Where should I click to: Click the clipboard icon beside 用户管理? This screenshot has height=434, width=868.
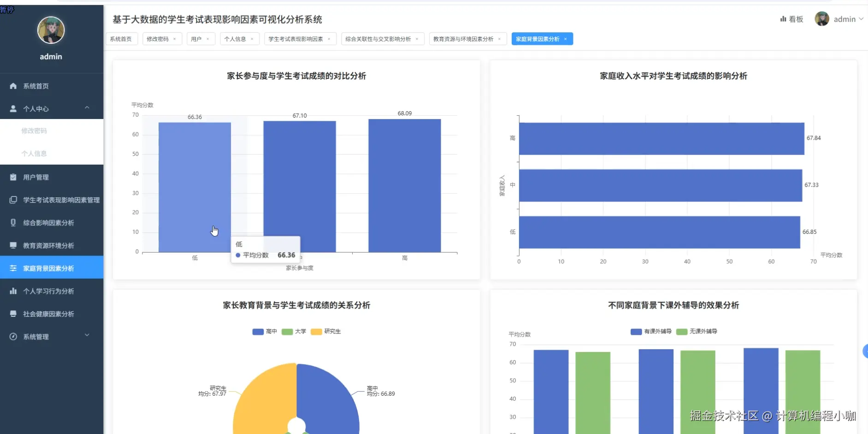(13, 177)
